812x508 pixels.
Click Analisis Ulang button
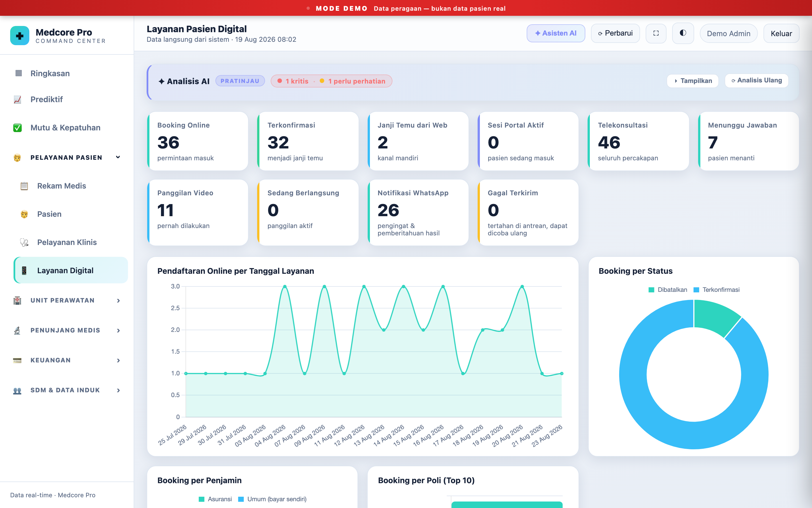click(x=756, y=81)
